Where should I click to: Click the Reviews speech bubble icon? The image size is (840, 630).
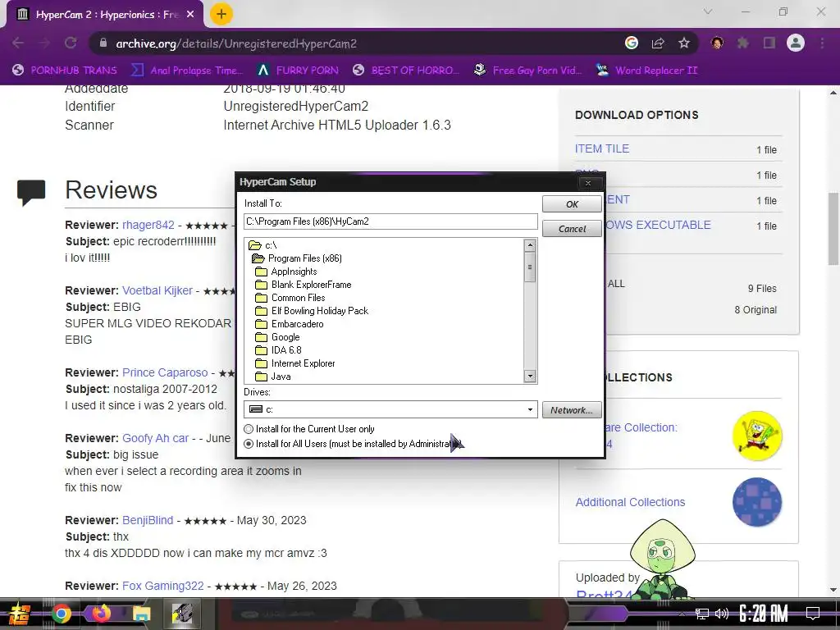coord(31,193)
